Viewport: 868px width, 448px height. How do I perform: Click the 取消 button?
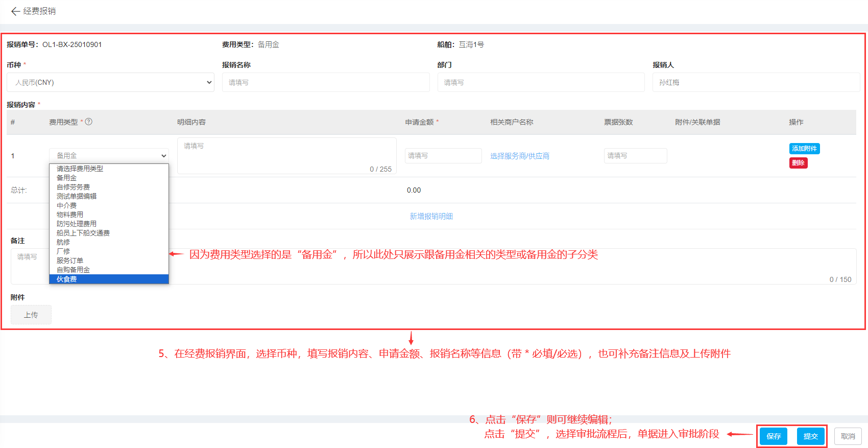click(x=848, y=436)
